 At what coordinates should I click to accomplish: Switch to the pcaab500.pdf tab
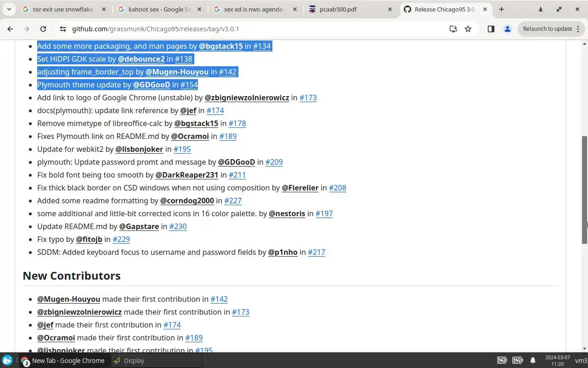pyautogui.click(x=351, y=9)
